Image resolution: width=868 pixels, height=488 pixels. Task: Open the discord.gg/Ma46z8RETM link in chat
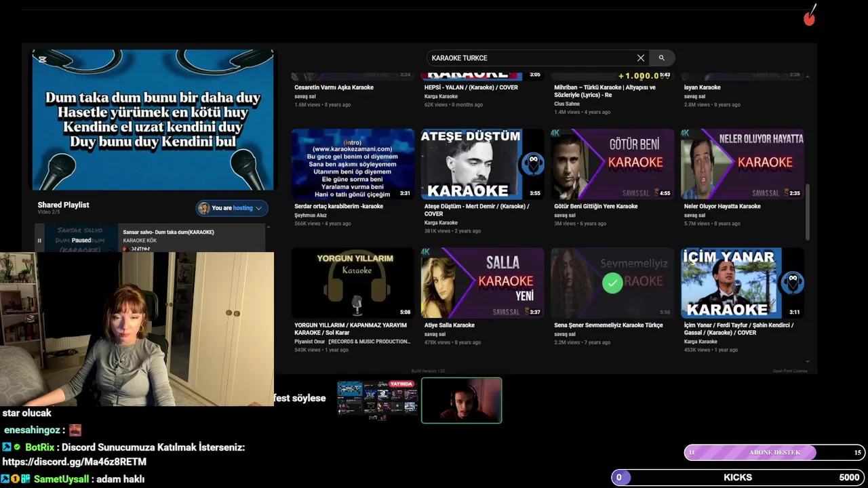coord(75,462)
